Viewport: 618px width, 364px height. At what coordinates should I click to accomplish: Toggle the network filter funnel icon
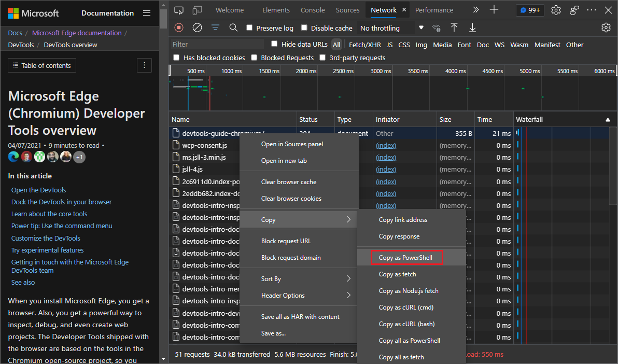[215, 27]
